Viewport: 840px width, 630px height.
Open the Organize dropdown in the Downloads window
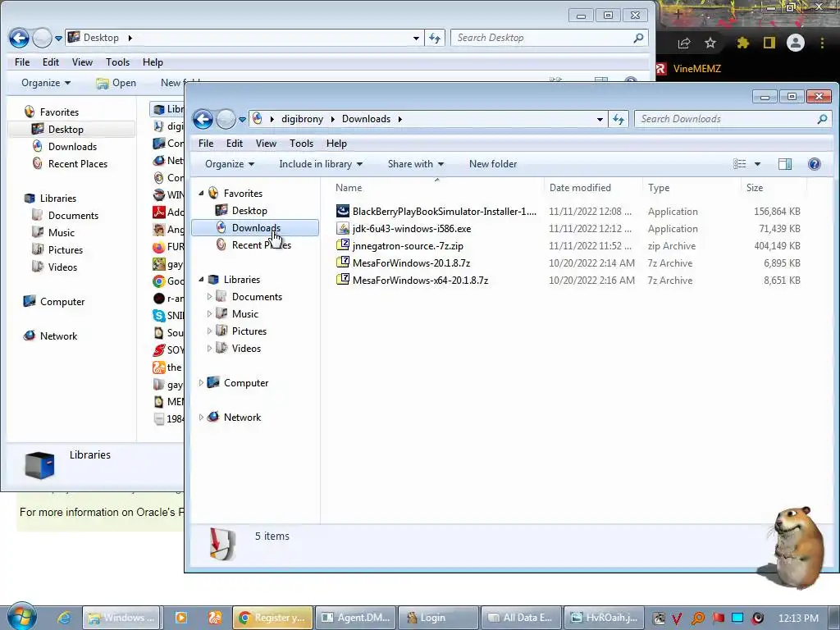(230, 164)
